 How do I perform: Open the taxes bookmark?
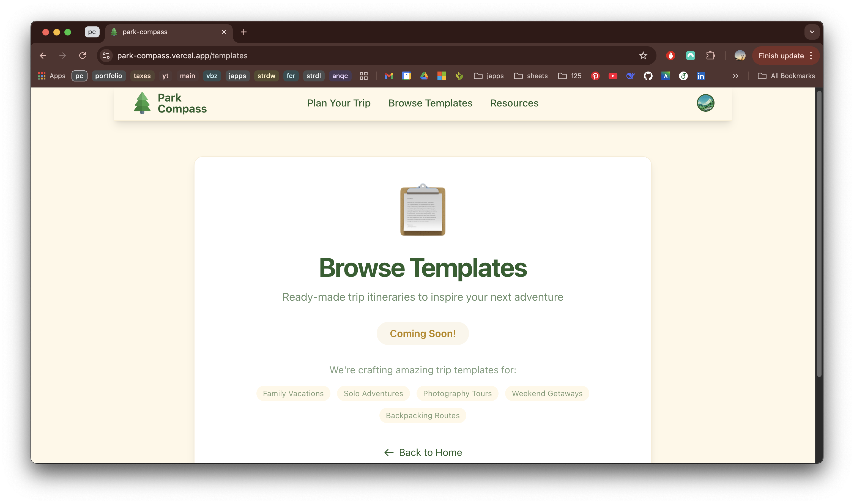coord(142,76)
